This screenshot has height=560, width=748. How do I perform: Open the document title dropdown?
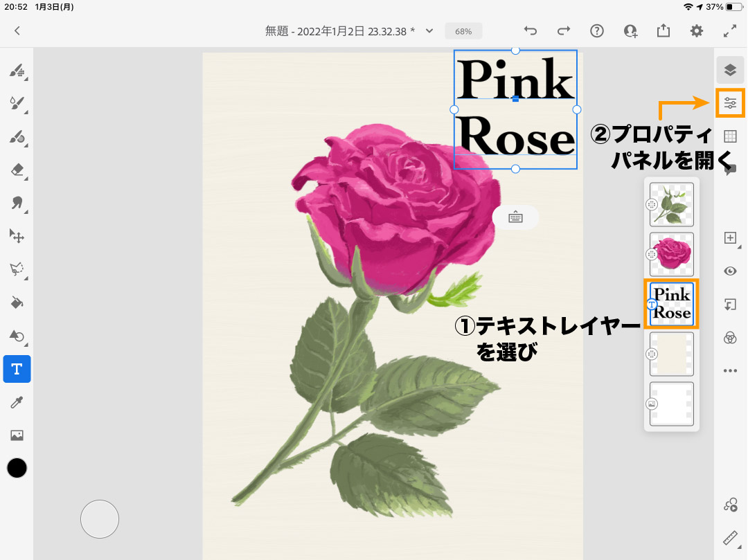tap(429, 30)
